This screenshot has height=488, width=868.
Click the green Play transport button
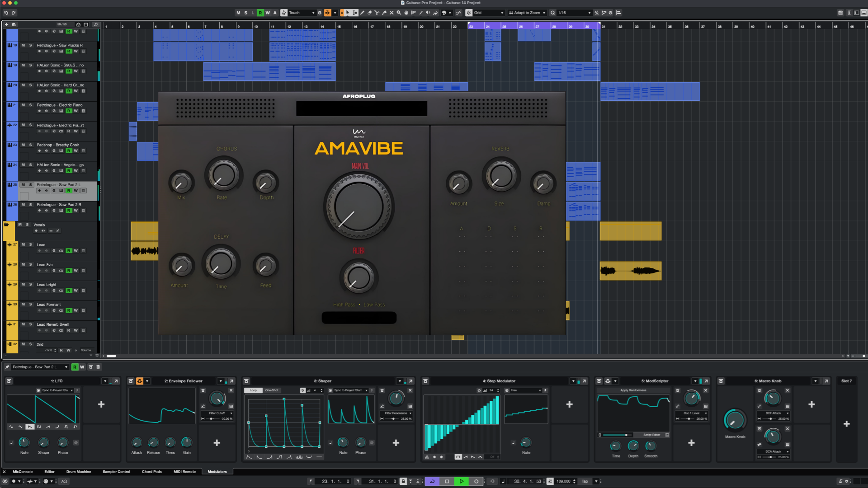coord(461,481)
